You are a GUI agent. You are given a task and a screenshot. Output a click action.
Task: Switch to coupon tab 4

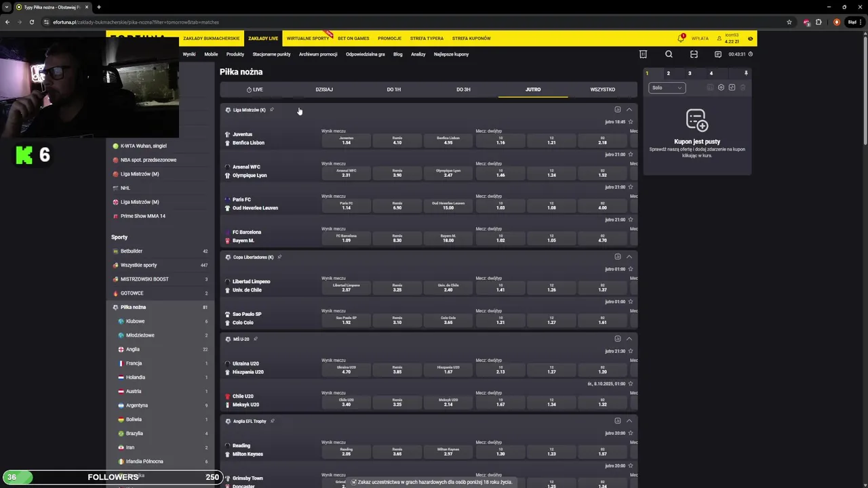(x=711, y=73)
